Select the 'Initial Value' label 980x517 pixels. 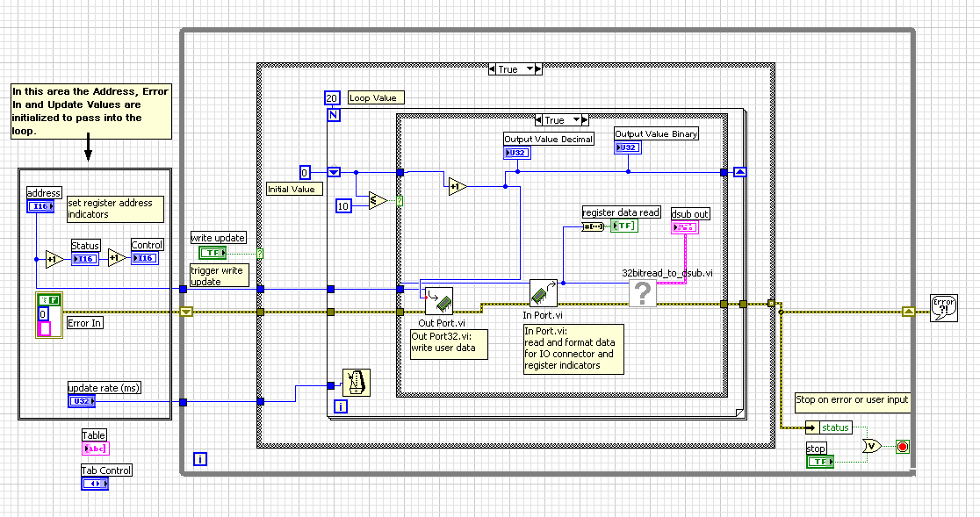(295, 190)
